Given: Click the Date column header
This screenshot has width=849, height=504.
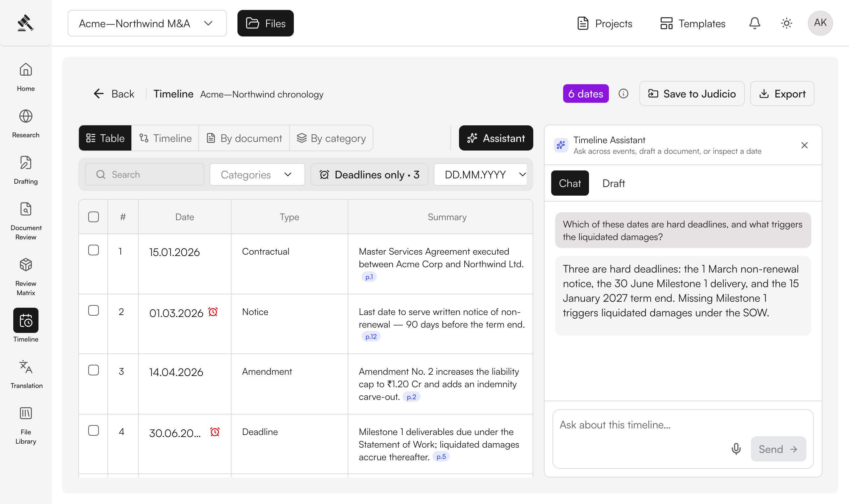Looking at the screenshot, I should (184, 217).
